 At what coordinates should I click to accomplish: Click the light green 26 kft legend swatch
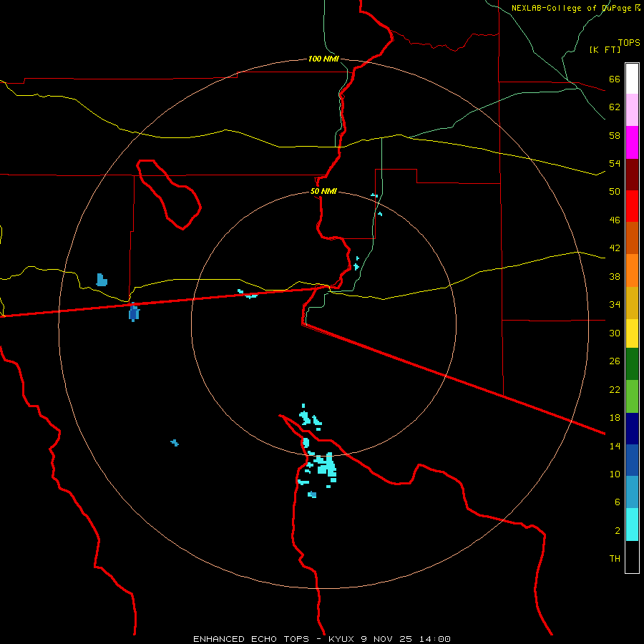(632, 396)
